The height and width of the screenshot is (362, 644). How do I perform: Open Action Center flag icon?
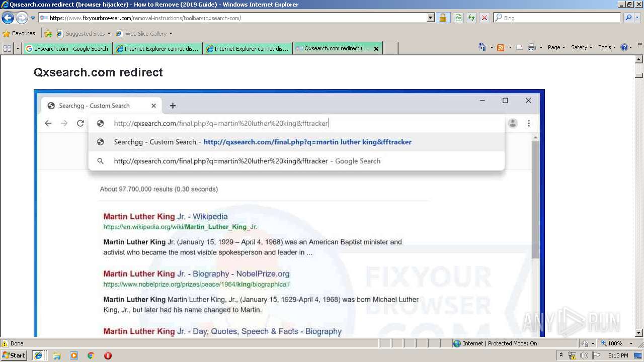(x=596, y=355)
